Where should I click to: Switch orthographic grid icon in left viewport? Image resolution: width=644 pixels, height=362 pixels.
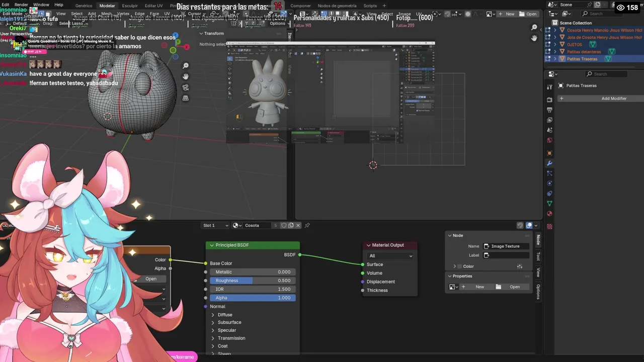tap(186, 98)
